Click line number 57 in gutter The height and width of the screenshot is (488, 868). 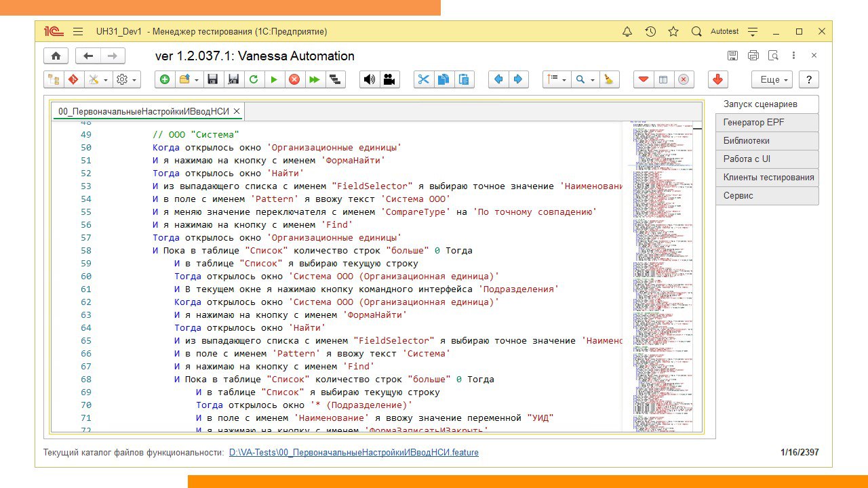point(85,238)
